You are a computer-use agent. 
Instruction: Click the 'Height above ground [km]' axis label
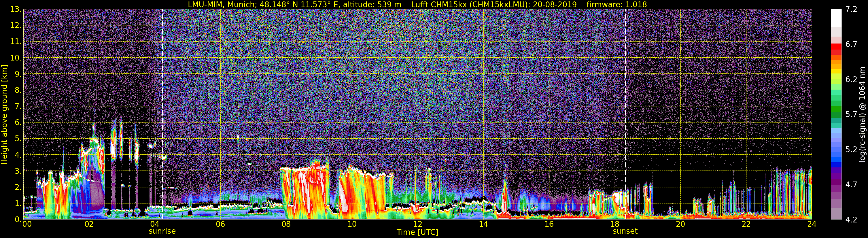tap(4, 114)
